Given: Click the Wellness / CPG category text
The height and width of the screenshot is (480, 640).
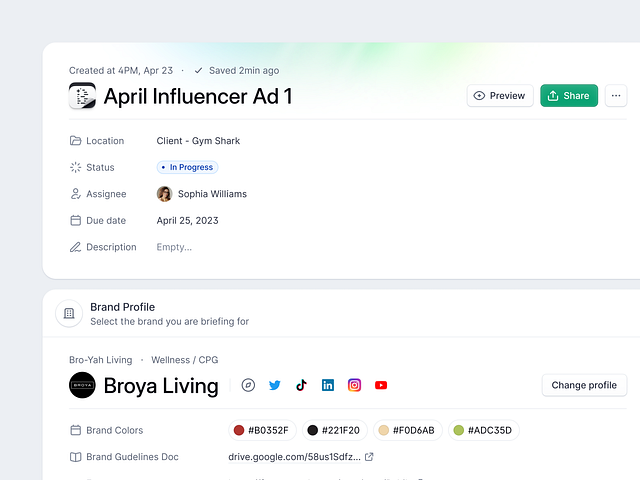Looking at the screenshot, I should point(184,360).
